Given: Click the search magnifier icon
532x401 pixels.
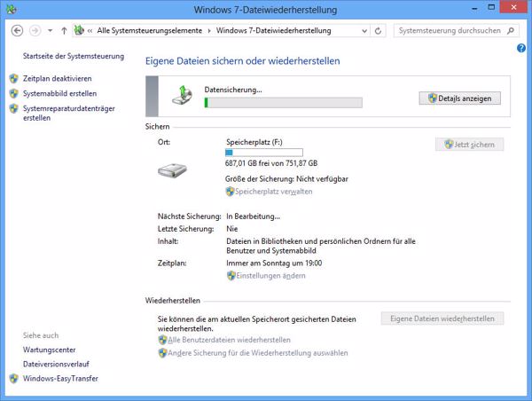Looking at the screenshot, I should pyautogui.click(x=511, y=31).
